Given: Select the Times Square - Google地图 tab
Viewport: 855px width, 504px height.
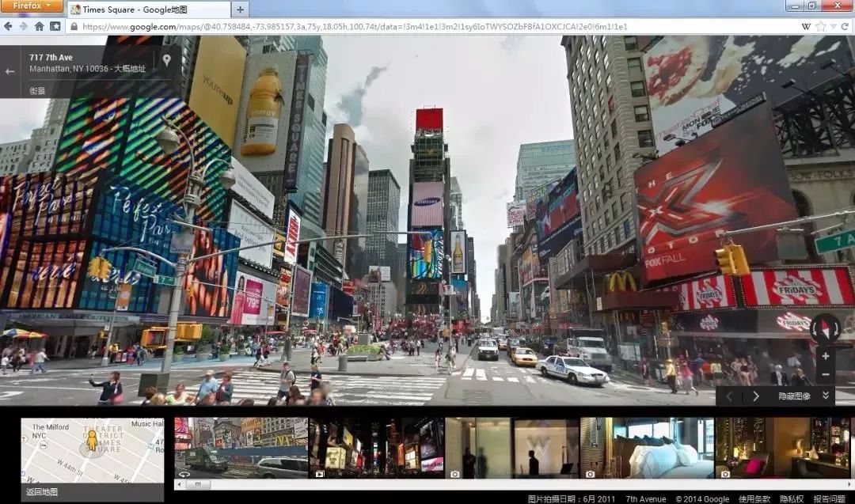Looking at the screenshot, I should [x=148, y=9].
